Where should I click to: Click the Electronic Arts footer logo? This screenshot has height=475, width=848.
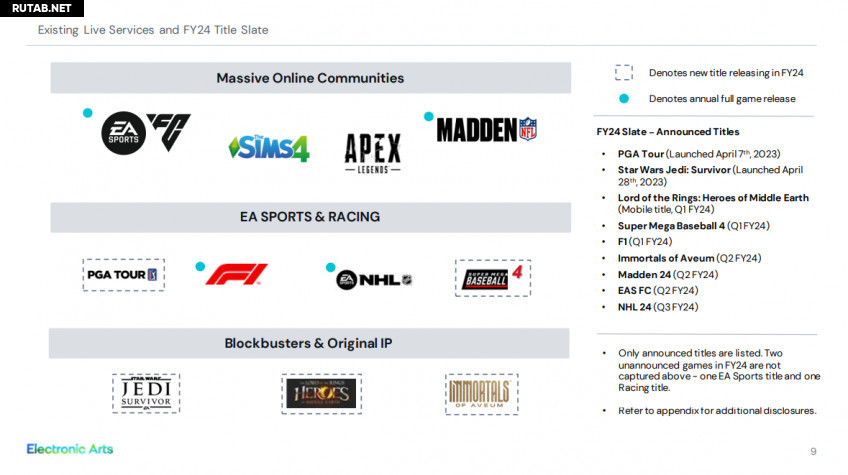click(x=70, y=449)
